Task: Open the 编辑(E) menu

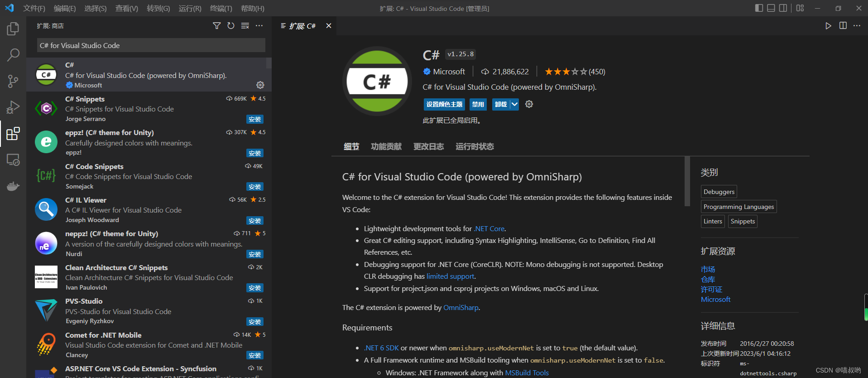Action: [65, 8]
